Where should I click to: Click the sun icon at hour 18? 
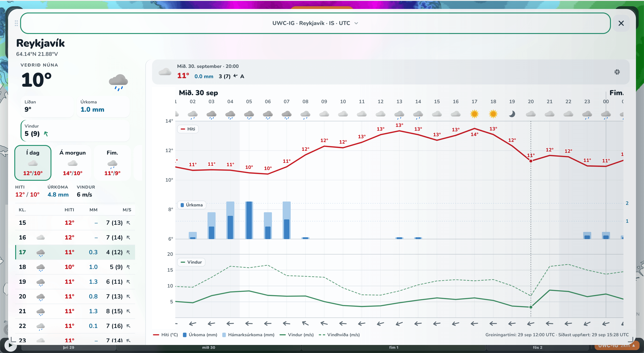click(493, 114)
